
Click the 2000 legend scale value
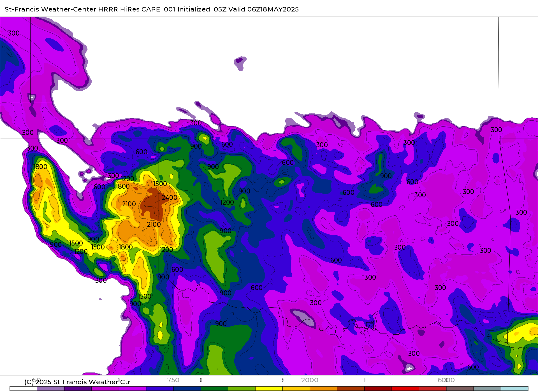point(310,380)
